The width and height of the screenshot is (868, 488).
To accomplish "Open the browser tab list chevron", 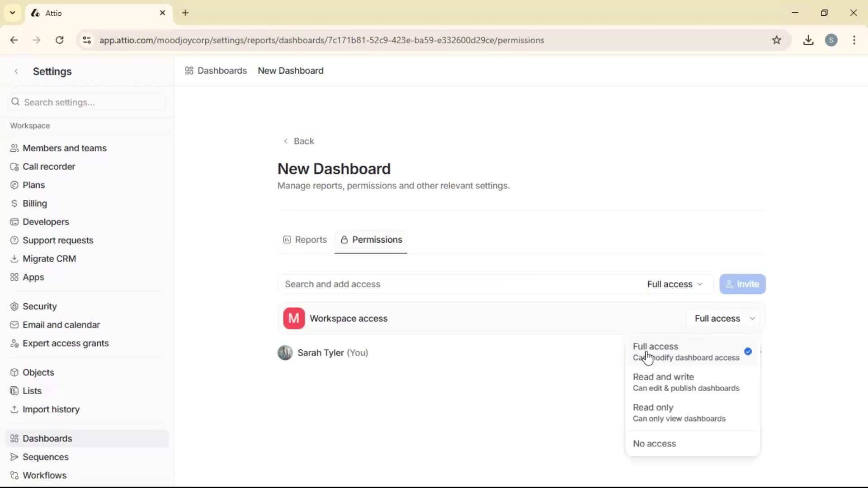I will pos(12,13).
